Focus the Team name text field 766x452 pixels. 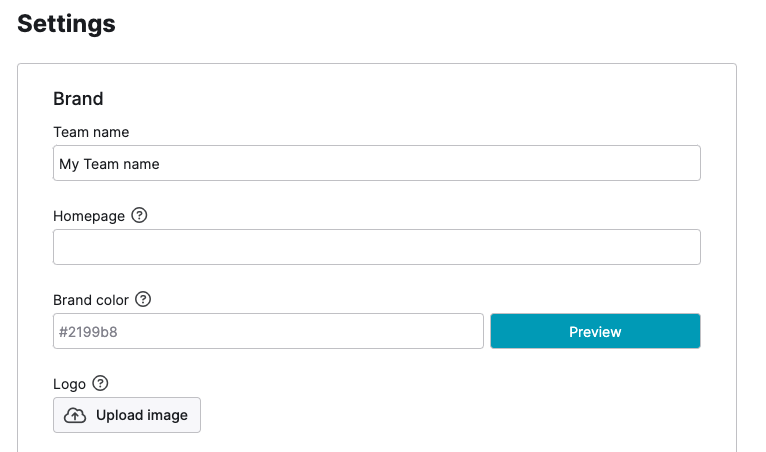click(x=377, y=163)
